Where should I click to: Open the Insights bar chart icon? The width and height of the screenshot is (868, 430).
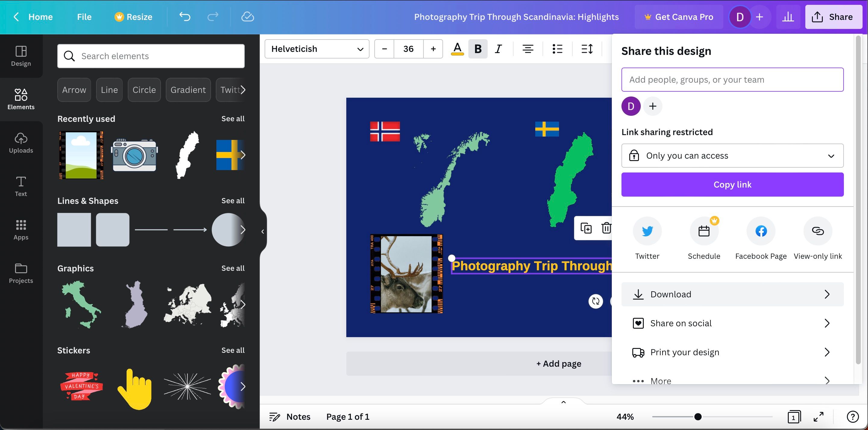pos(788,17)
